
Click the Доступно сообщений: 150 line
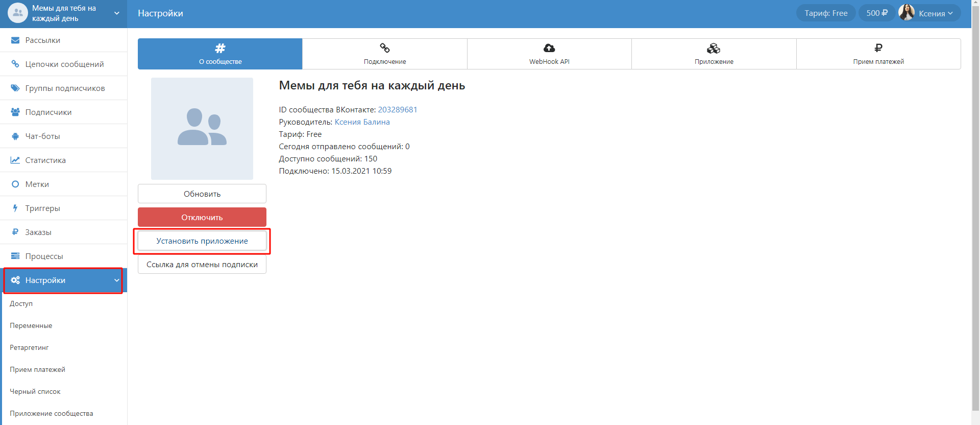pyautogui.click(x=328, y=159)
